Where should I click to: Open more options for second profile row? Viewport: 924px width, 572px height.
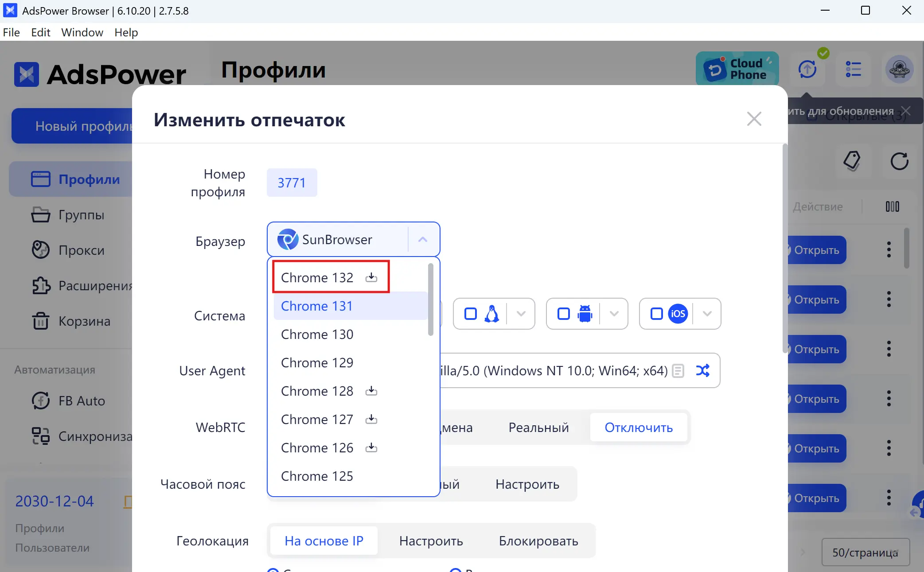(x=889, y=300)
